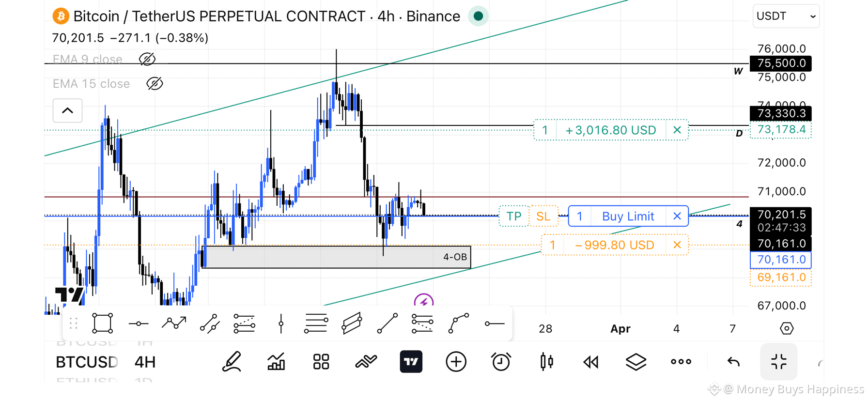Select the take profit +3,016.80 USD label
Viewport: 868px width, 401px height.
pos(611,130)
